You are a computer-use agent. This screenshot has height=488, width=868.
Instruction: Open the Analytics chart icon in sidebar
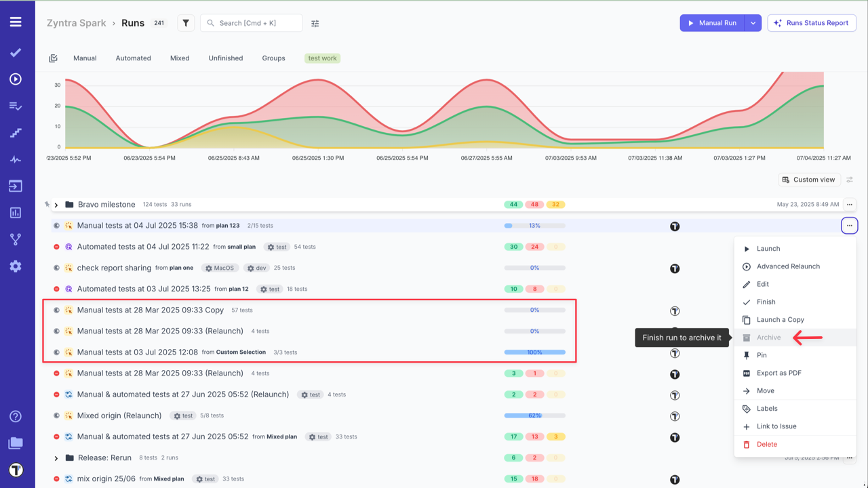tap(16, 213)
